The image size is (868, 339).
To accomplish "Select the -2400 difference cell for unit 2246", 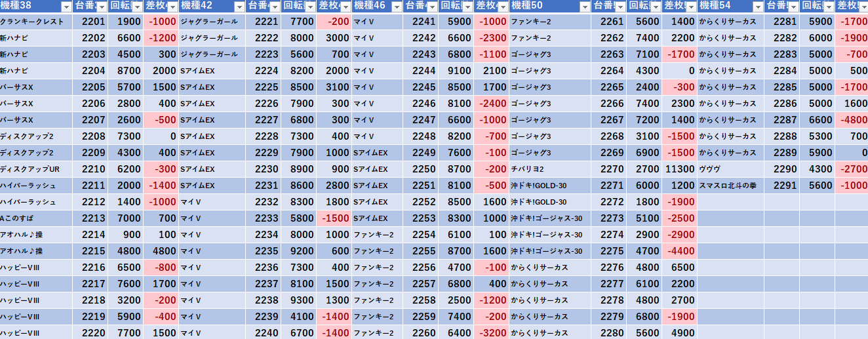I will point(491,104).
